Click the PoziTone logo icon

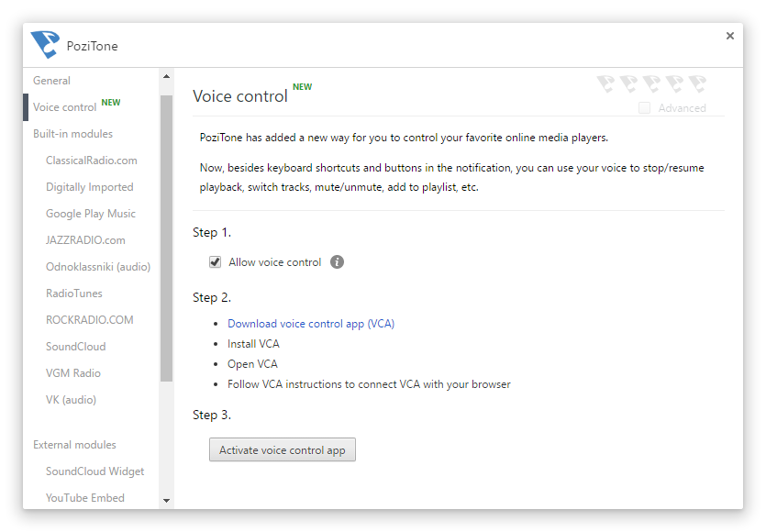45,45
